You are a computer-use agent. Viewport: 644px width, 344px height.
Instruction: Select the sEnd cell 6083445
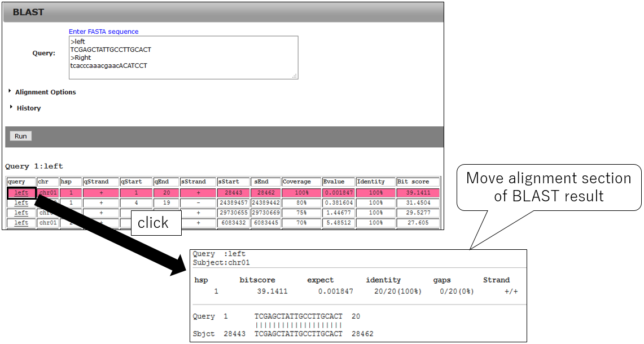[x=266, y=223]
